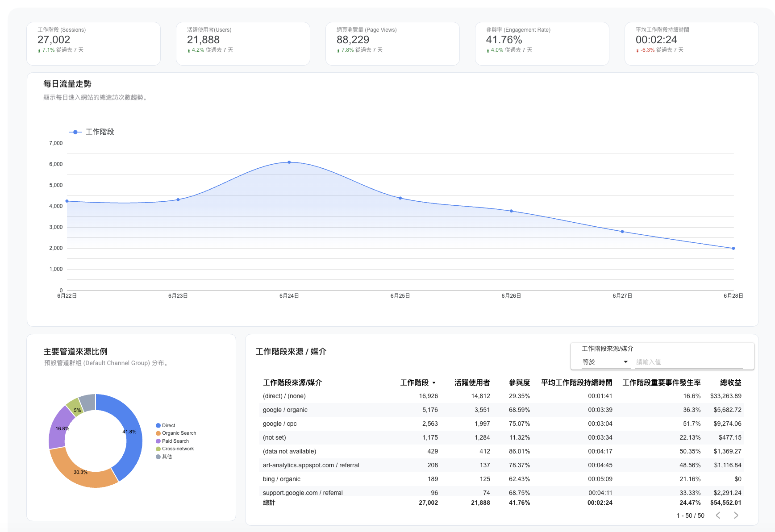Image resolution: width=775 pixels, height=532 pixels.
Task: Sort by 平均工作階段持續時間 column header
Action: click(577, 382)
